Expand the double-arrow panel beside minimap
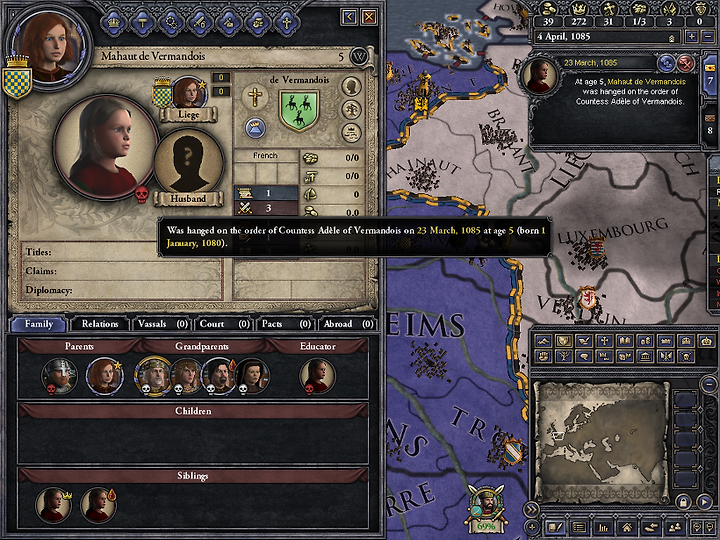The width and height of the screenshot is (720, 540). (531, 509)
